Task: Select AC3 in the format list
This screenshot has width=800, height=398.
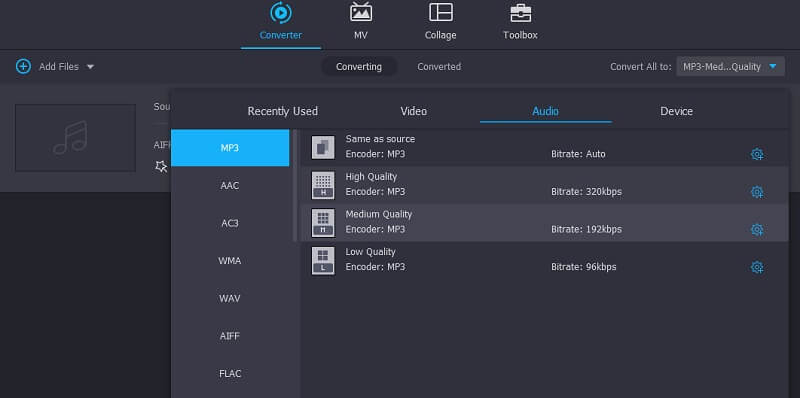Action: coord(230,223)
